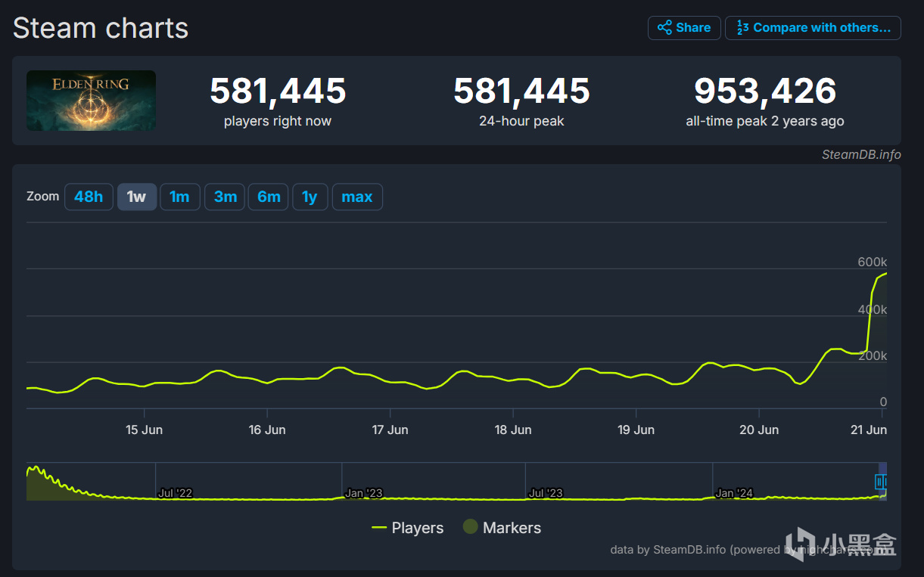Screen dimensions: 924x577
Task: Open the Compare with others option
Action: point(813,28)
